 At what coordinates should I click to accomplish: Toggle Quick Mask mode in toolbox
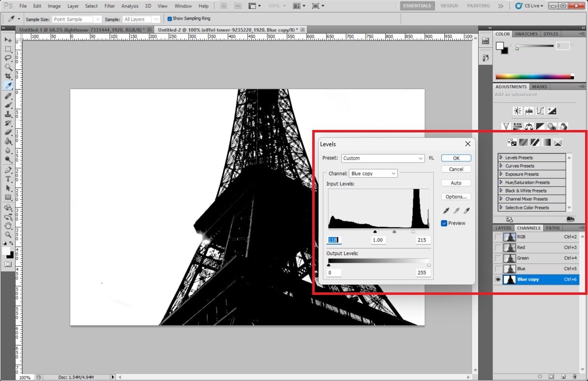point(8,264)
